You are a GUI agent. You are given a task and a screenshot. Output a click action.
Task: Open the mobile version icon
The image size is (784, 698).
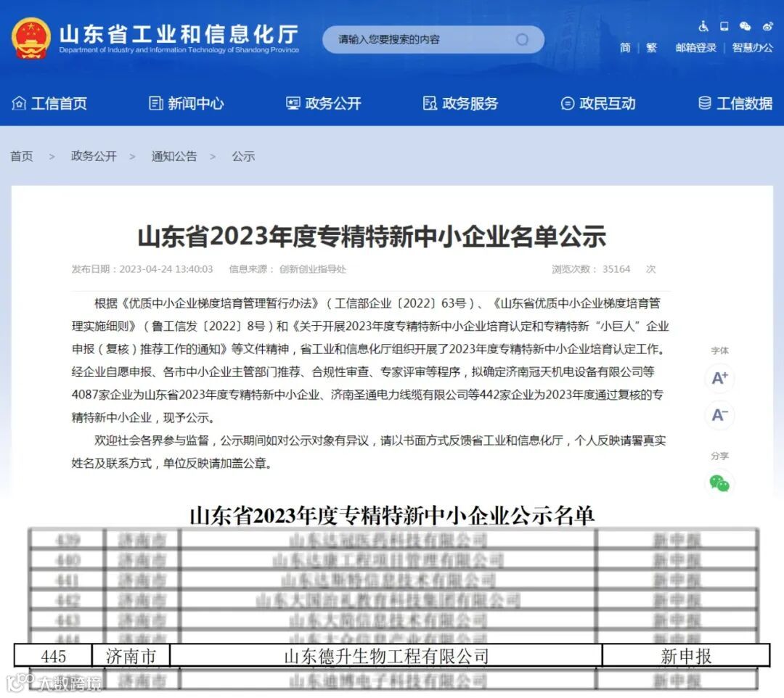724,26
